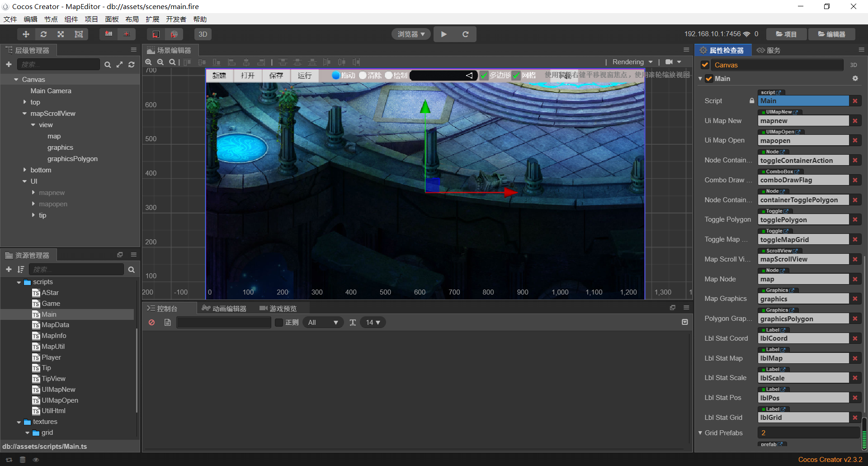This screenshot has height=466, width=868.
Task: Select the Move transform tool
Action: coord(26,34)
